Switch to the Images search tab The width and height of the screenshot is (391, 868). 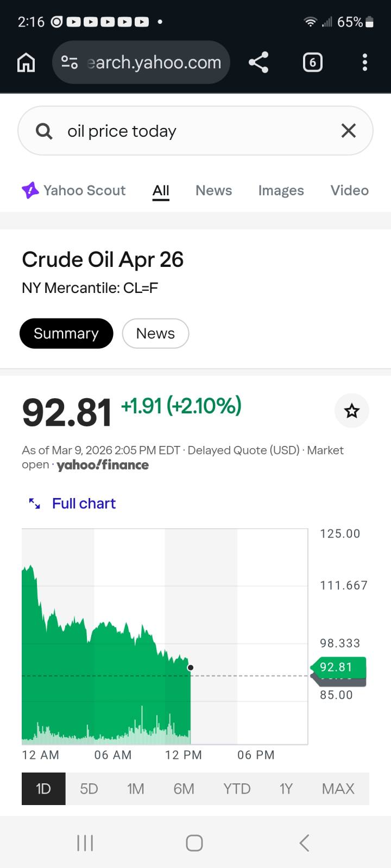pos(281,190)
